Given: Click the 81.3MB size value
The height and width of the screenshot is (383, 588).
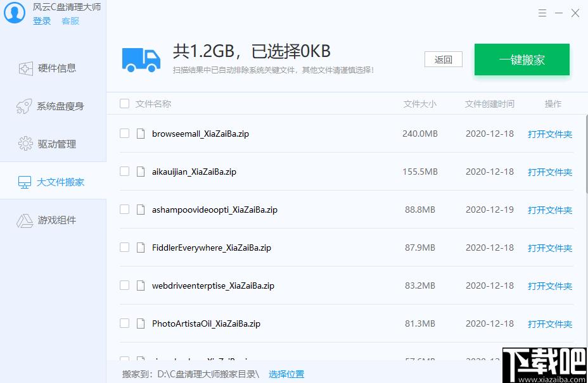Looking at the screenshot, I should click(420, 323).
